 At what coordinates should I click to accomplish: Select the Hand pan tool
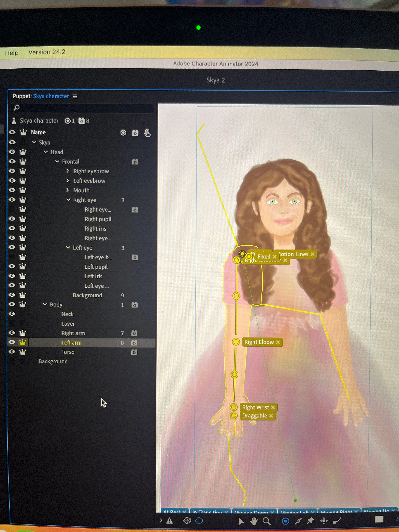pyautogui.click(x=254, y=521)
